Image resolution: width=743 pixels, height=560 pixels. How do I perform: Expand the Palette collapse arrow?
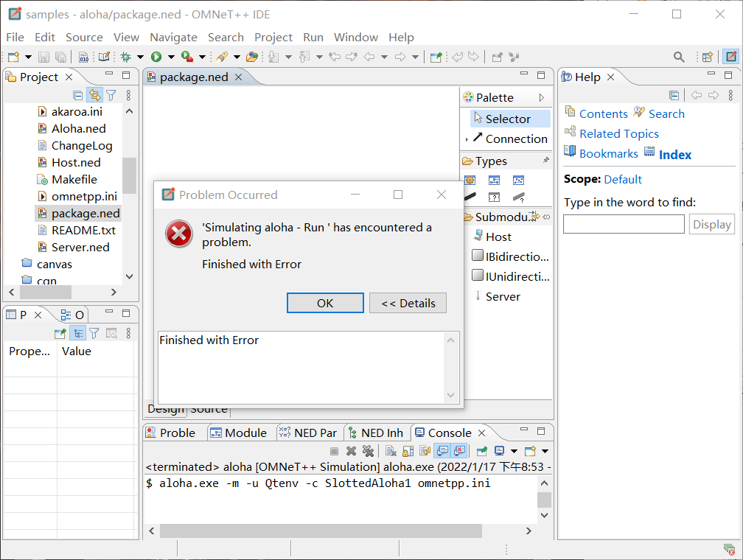click(x=542, y=97)
